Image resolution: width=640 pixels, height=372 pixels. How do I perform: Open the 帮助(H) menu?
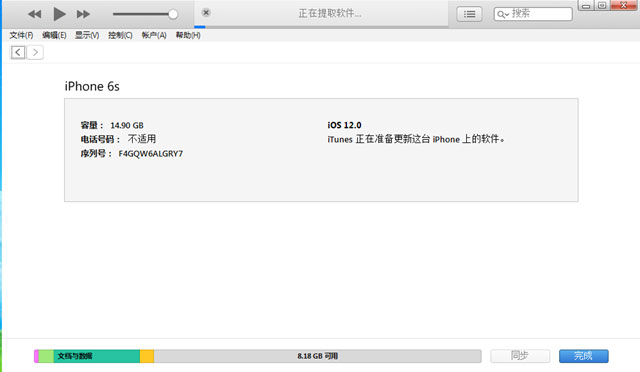tap(188, 35)
